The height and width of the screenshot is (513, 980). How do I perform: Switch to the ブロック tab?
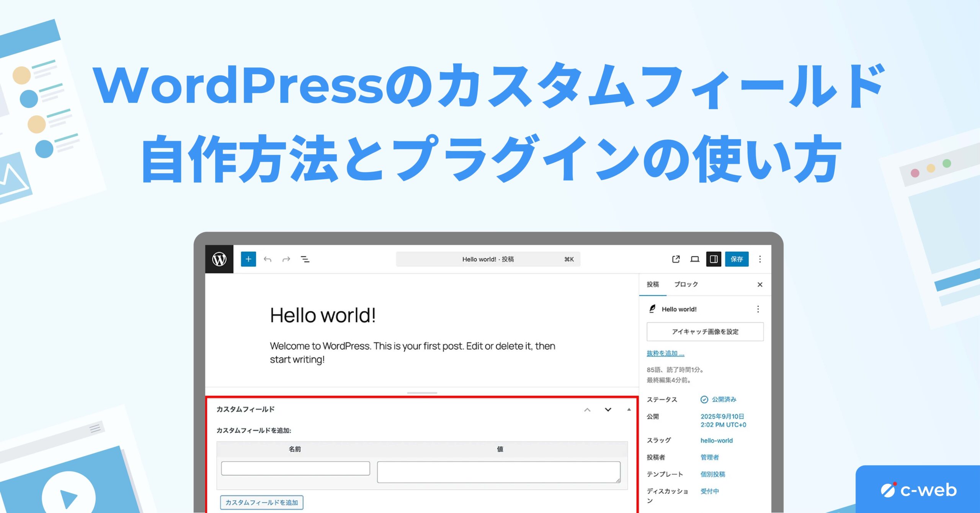point(686,284)
